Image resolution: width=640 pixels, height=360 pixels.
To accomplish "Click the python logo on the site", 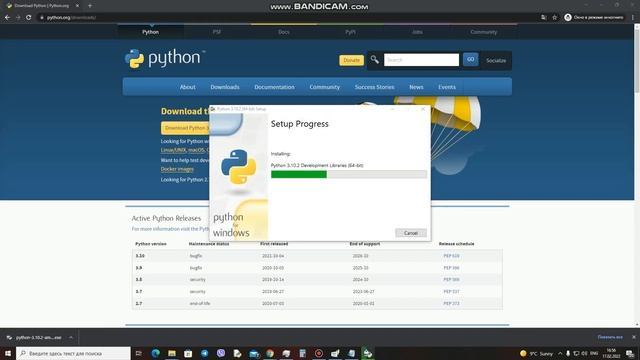I will [x=164, y=58].
